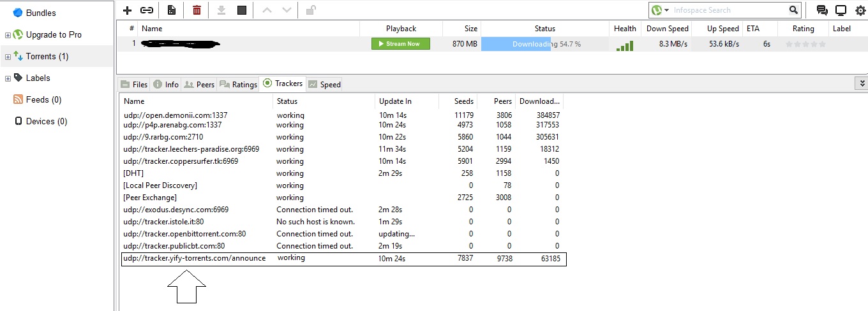Switch to the Speed tab
This screenshot has height=311, width=868.
pyautogui.click(x=324, y=84)
